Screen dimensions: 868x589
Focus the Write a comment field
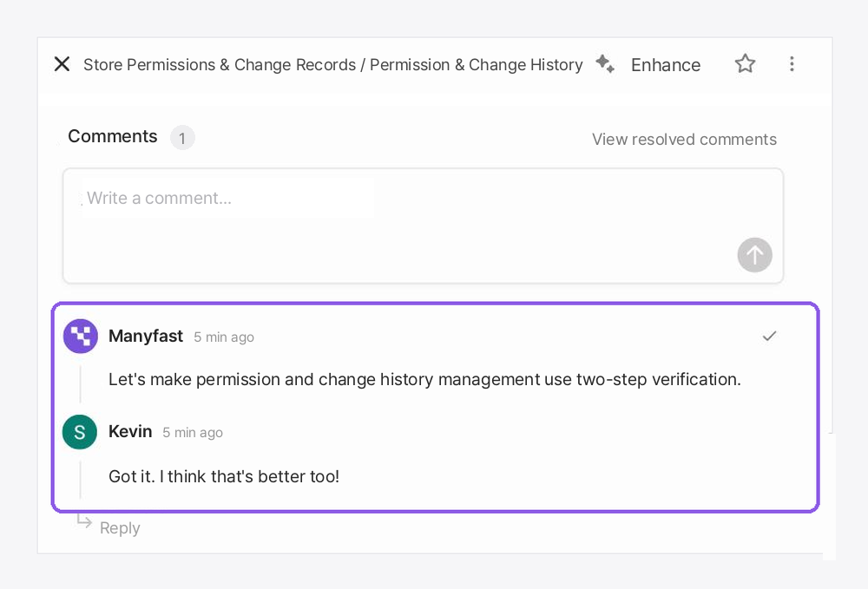pyautogui.click(x=423, y=226)
